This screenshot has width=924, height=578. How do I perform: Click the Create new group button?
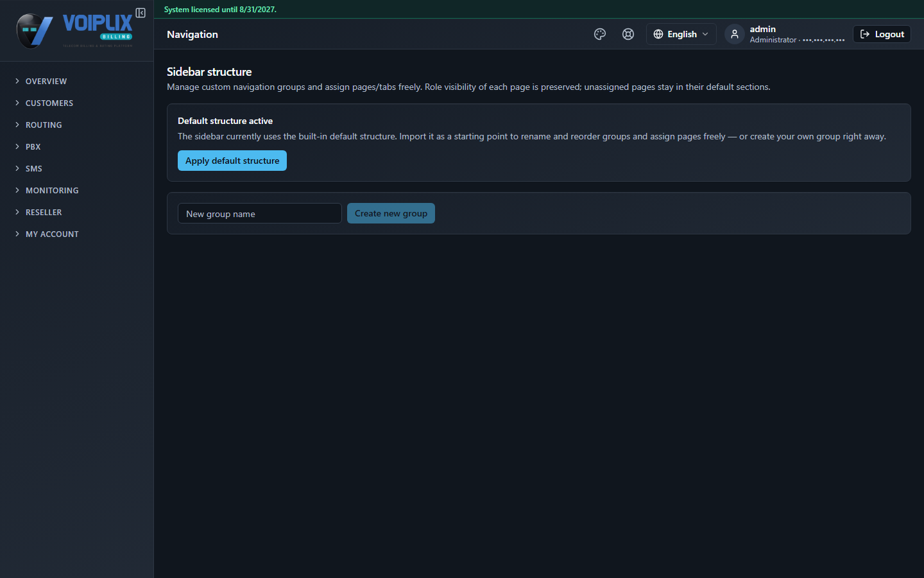pos(391,213)
